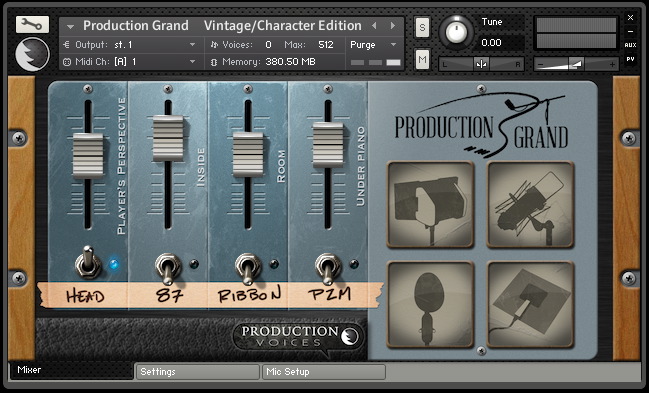
Task: Select the PZM boundary mic picture
Action: [x=531, y=304]
